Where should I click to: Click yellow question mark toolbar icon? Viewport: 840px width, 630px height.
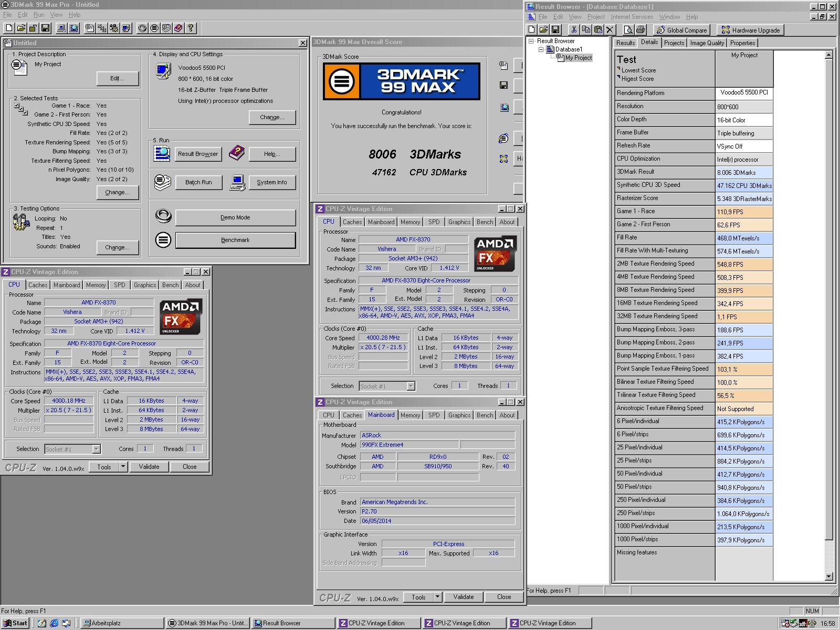tap(191, 28)
